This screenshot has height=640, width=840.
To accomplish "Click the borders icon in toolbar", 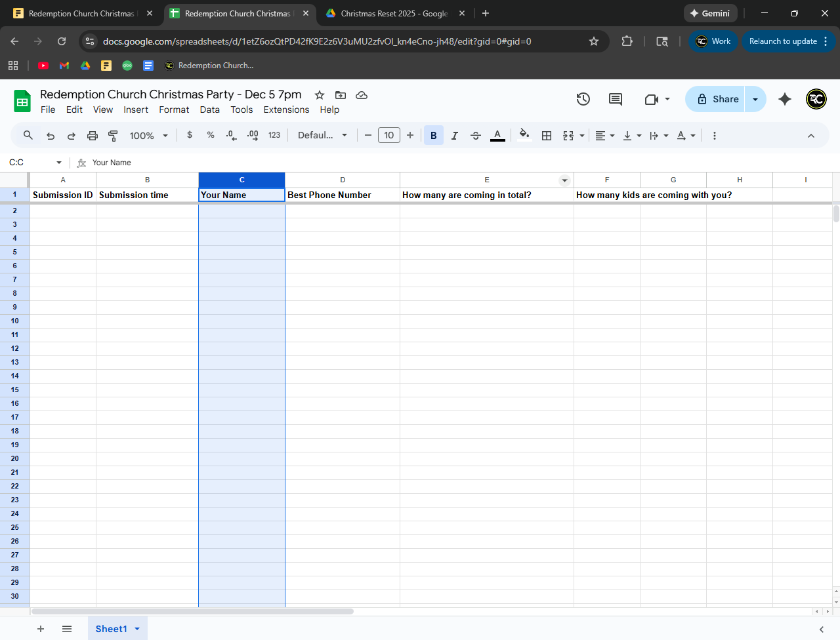I will tap(546, 136).
